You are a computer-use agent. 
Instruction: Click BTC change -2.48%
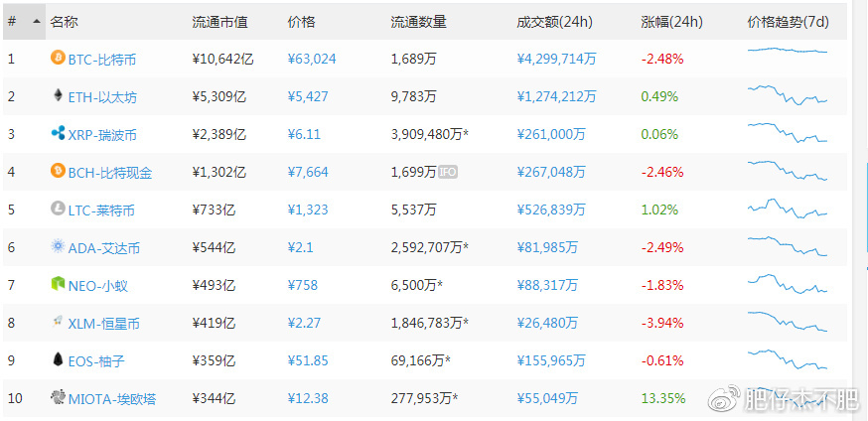[662, 59]
